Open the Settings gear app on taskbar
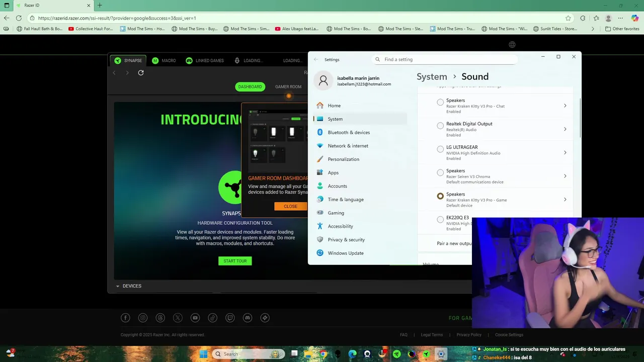 [441, 354]
